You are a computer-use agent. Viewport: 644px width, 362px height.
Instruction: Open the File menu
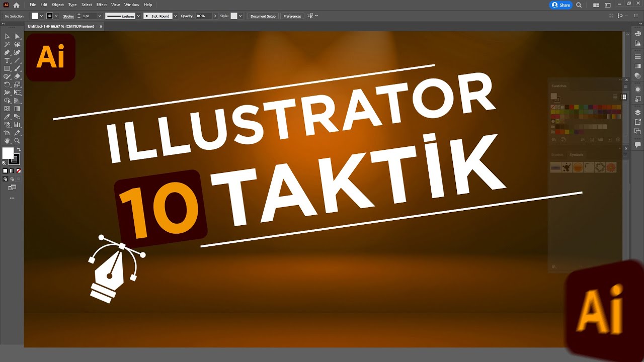(x=33, y=5)
